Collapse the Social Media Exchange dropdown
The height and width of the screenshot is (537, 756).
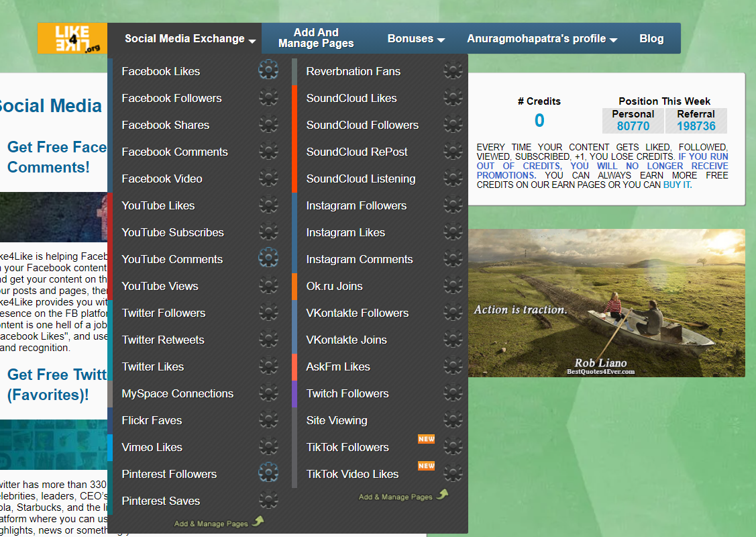tap(190, 39)
